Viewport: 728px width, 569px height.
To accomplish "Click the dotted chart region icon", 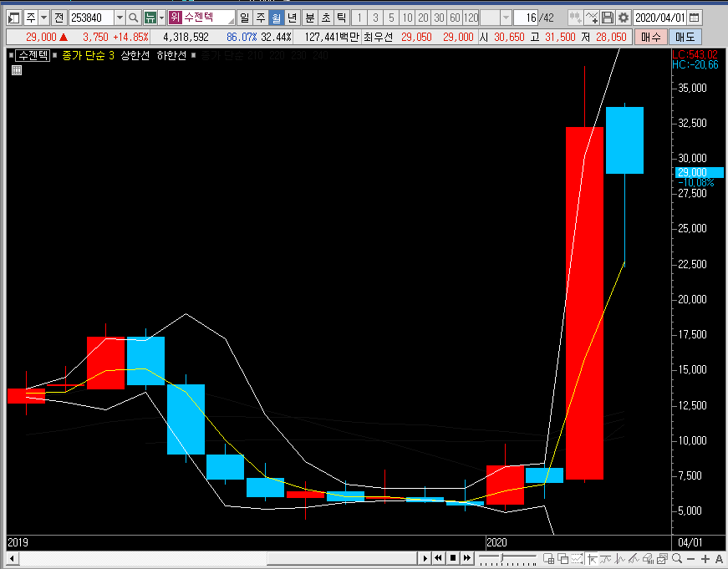I will click(577, 558).
